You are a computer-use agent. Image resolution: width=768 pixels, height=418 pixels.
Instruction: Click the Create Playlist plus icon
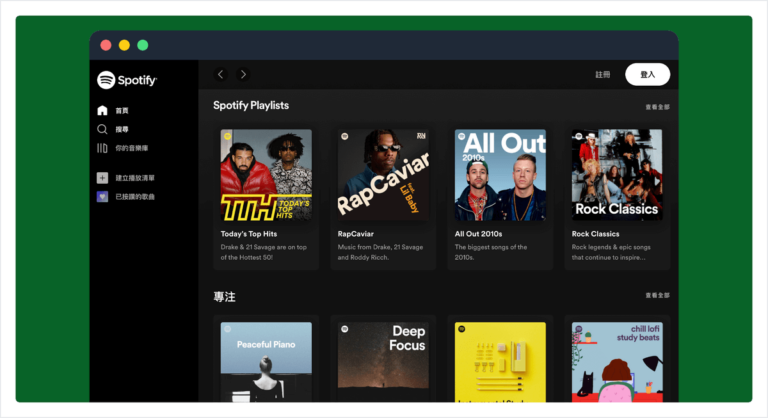(x=102, y=177)
